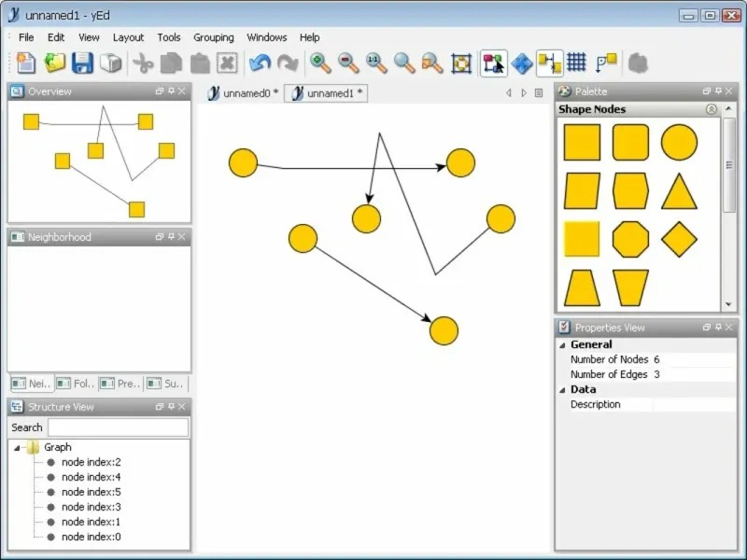This screenshot has width=747, height=560.
Task: Click the Print preview toolbar icon
Action: pyautogui.click(x=110, y=63)
